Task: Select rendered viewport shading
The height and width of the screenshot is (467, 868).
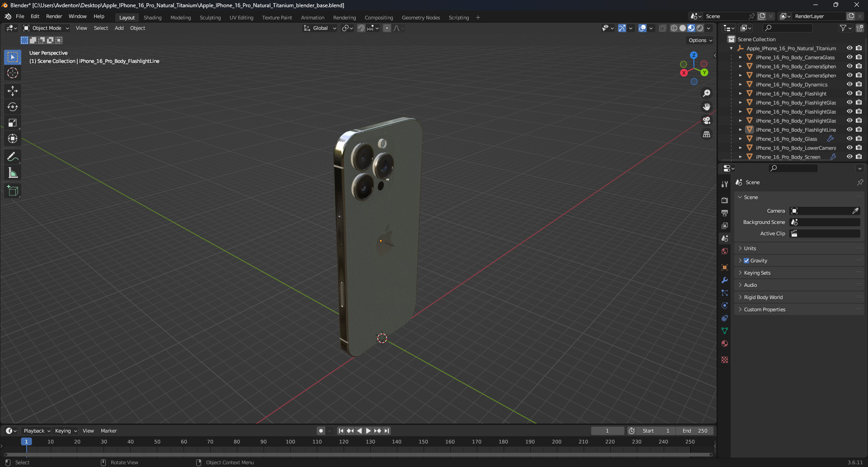Action: pos(700,28)
